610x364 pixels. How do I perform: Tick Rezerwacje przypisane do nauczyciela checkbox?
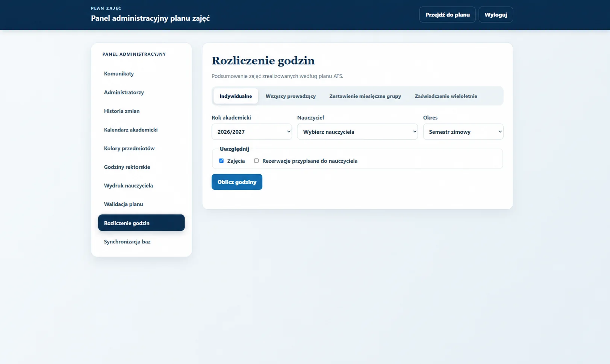256,161
